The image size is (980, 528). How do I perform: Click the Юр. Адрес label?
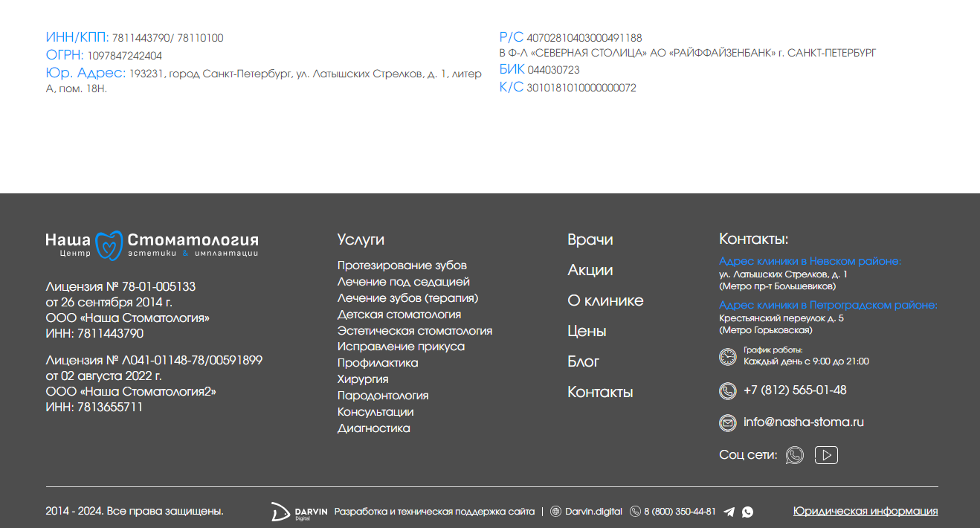click(86, 73)
